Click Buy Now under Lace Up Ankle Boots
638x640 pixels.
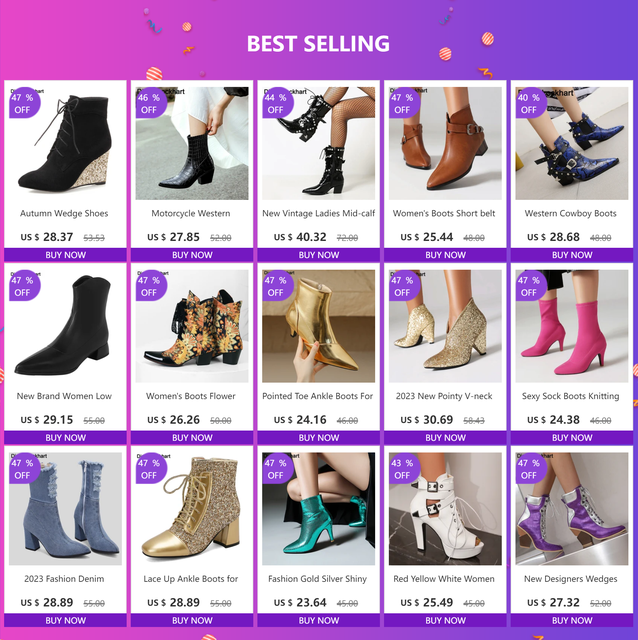click(192, 620)
